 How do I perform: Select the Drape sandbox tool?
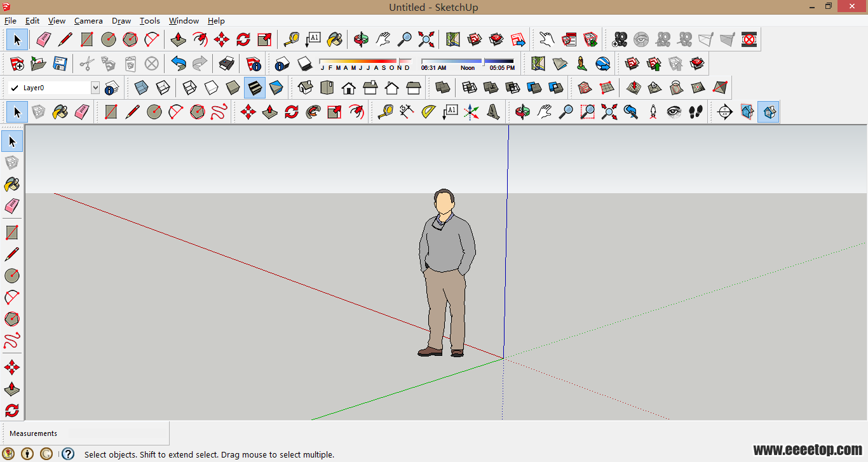(677, 87)
